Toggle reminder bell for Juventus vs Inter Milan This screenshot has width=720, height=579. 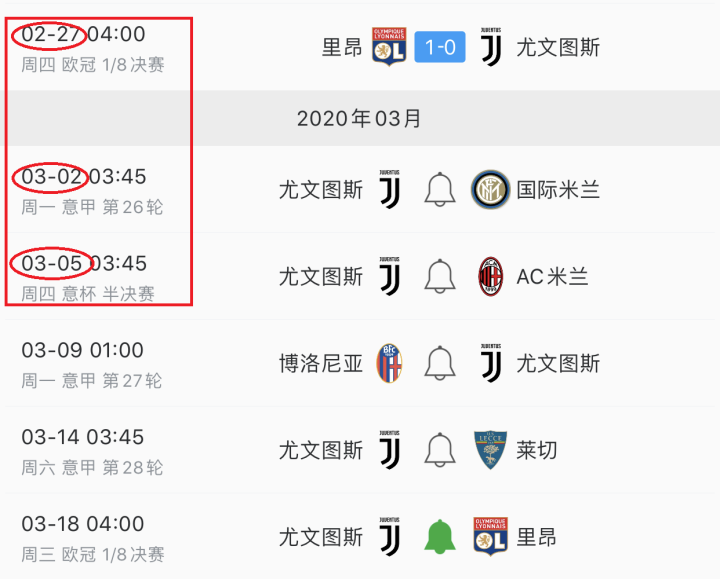pos(440,190)
